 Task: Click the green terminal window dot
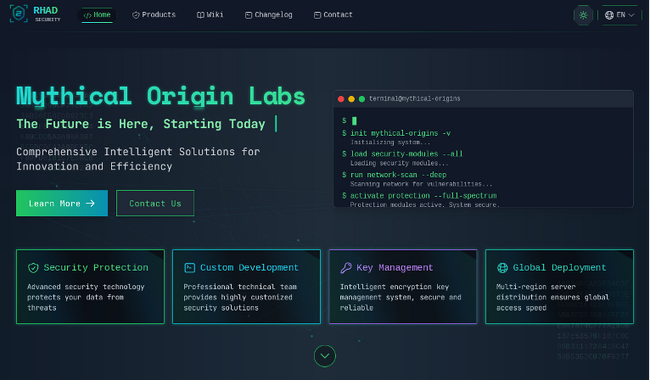point(362,99)
